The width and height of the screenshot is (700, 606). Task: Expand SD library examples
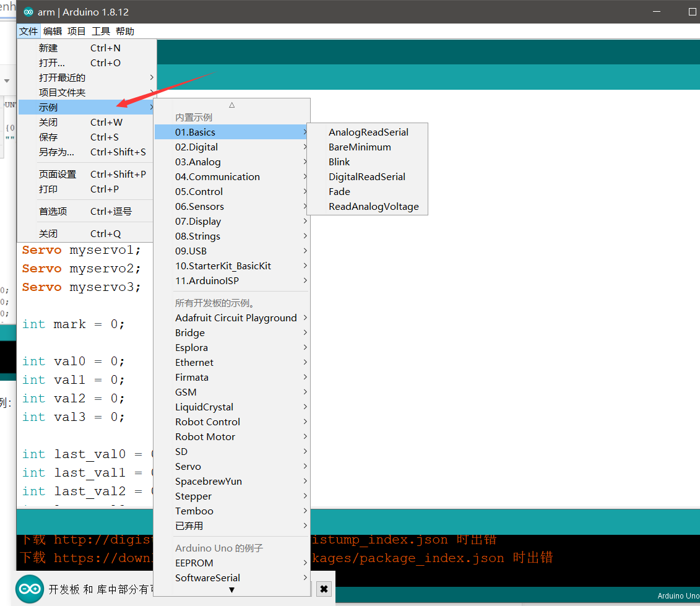click(231, 451)
